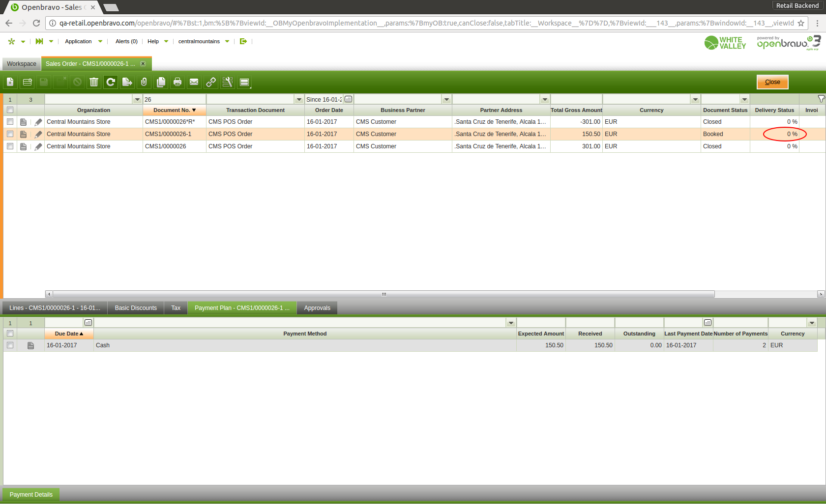
Task: Refresh the grid with the reload icon
Action: point(111,82)
